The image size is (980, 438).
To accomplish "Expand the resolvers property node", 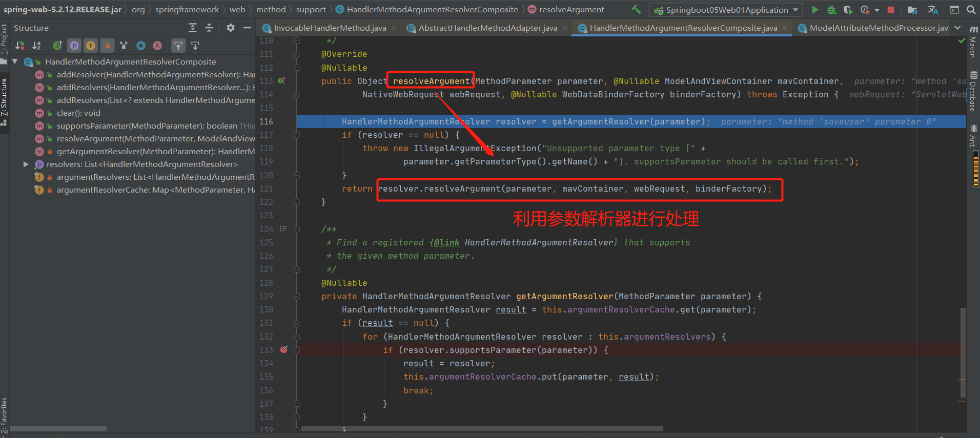I will (26, 164).
